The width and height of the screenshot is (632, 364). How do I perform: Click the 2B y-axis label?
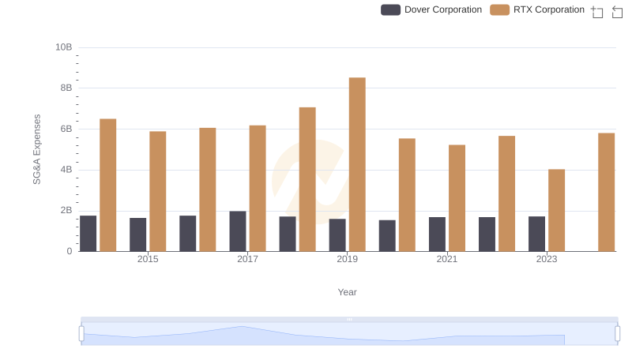[66, 210]
